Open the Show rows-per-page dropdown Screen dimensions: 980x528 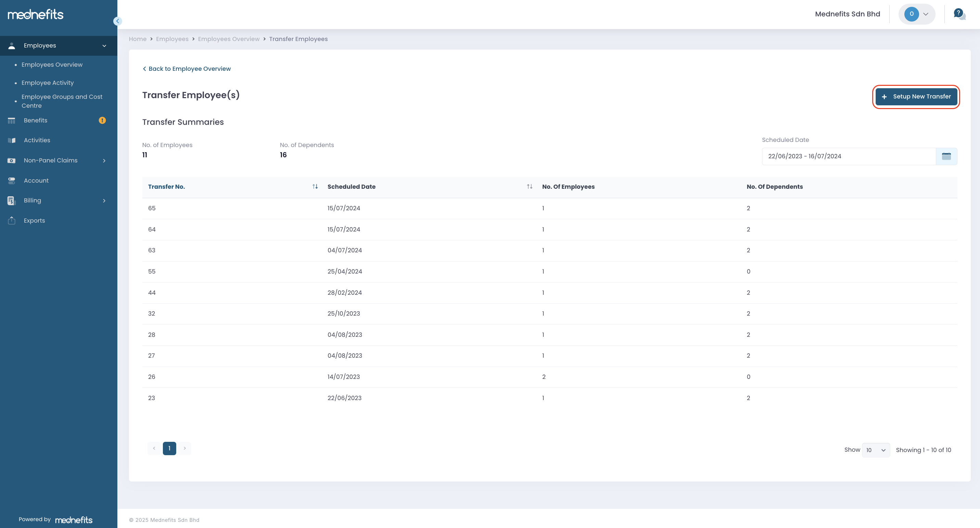875,450
